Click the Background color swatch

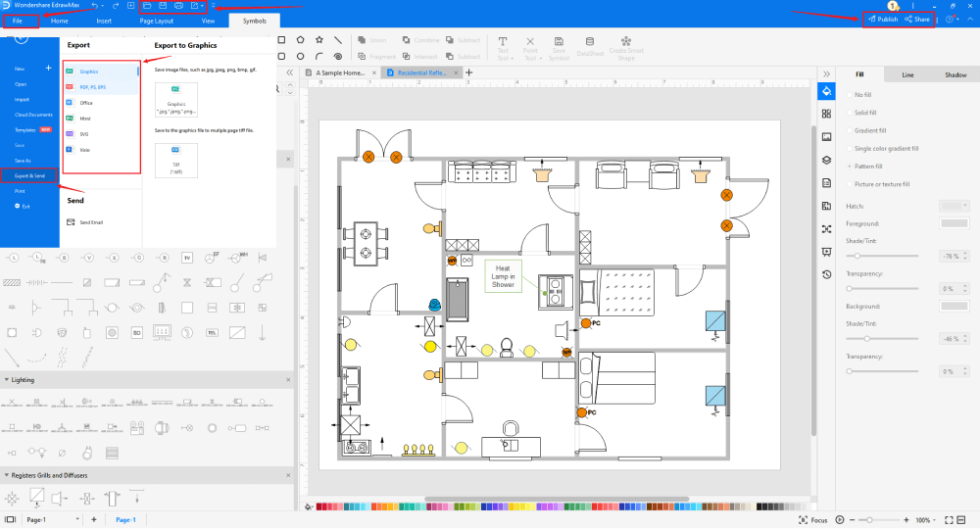tap(954, 306)
